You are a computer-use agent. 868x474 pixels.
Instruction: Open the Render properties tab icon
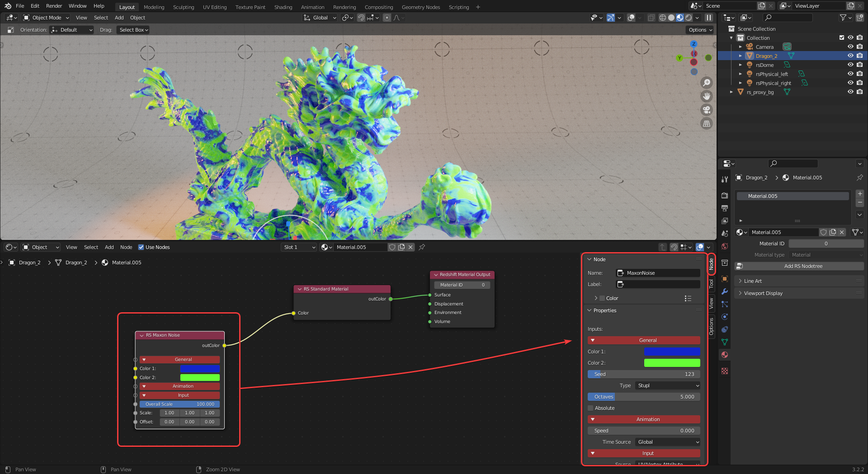725,195
